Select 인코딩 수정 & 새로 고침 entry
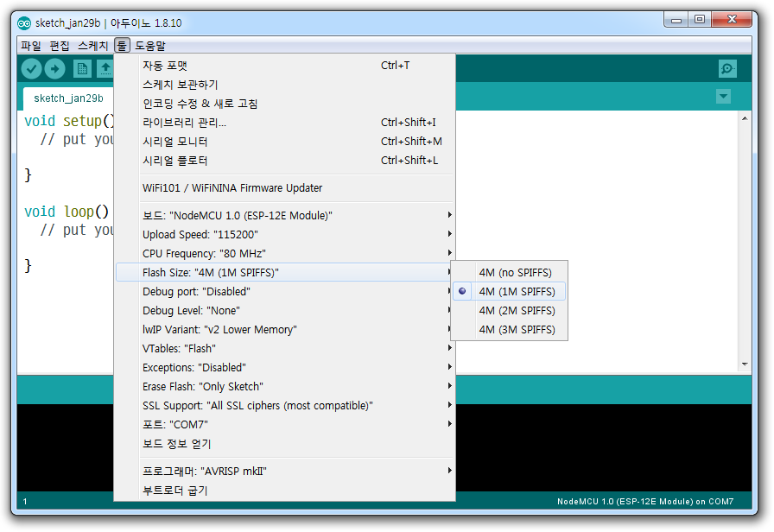The image size is (774, 532). coord(285,104)
